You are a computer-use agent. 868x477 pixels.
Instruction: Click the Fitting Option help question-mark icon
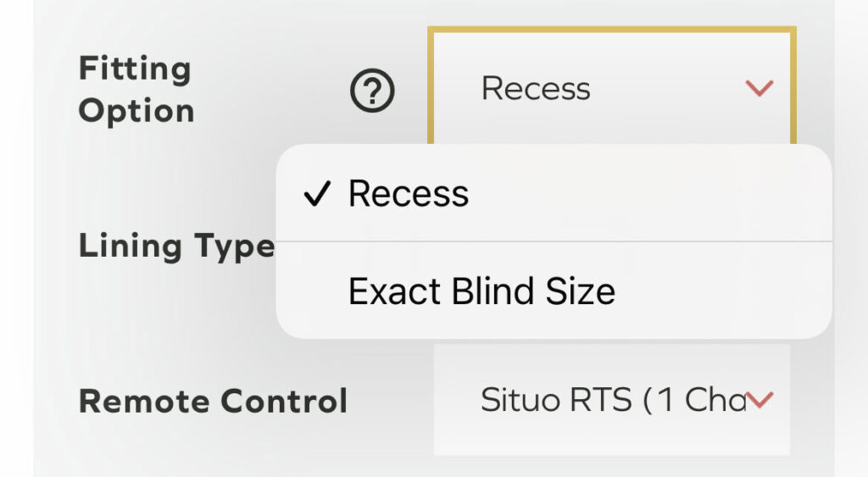pyautogui.click(x=372, y=91)
